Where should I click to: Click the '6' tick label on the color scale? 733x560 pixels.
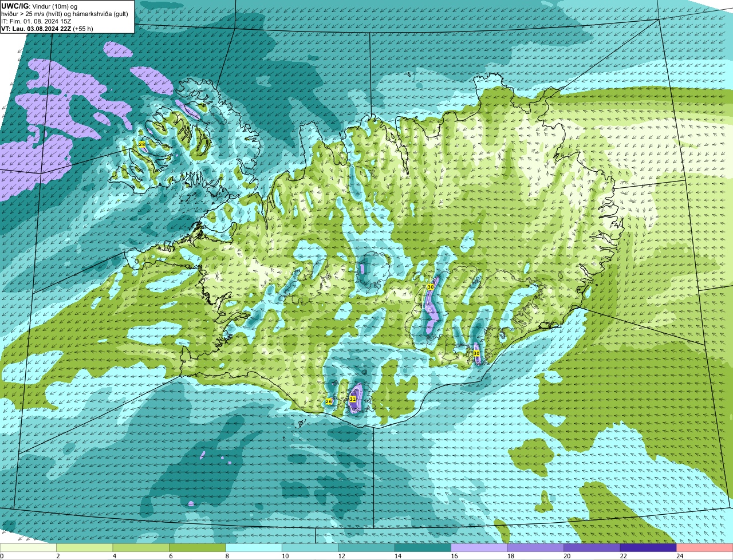pos(170,556)
